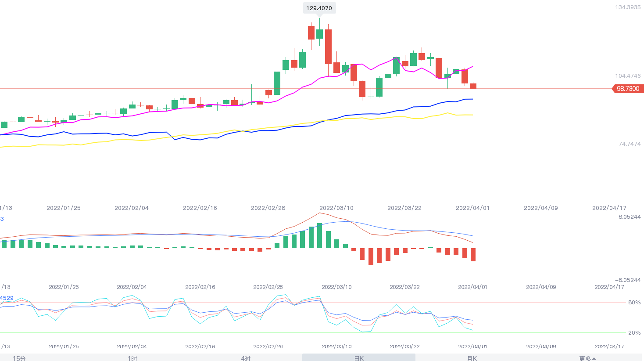Click the tallest green MACD histogram bar
The height and width of the screenshot is (361, 644).
[x=319, y=236]
